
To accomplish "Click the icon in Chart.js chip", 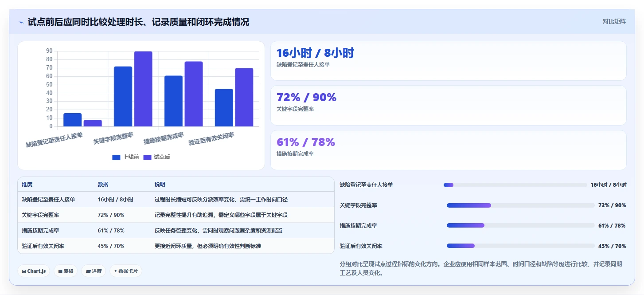I will pyautogui.click(x=24, y=271).
